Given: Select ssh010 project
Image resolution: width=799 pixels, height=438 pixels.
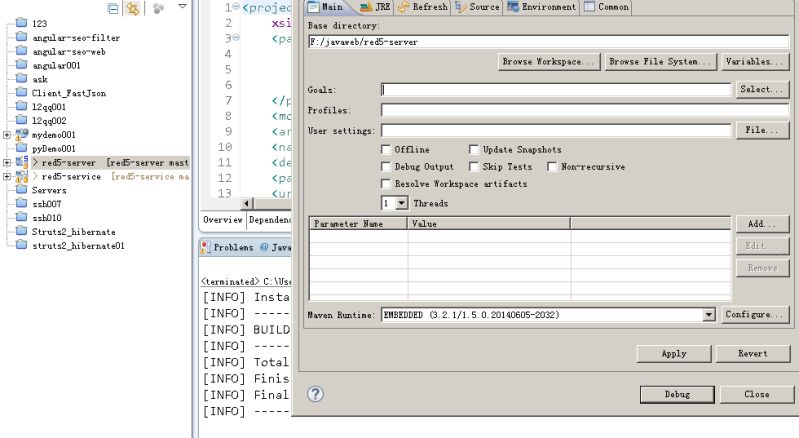Looking at the screenshot, I should 46,217.
